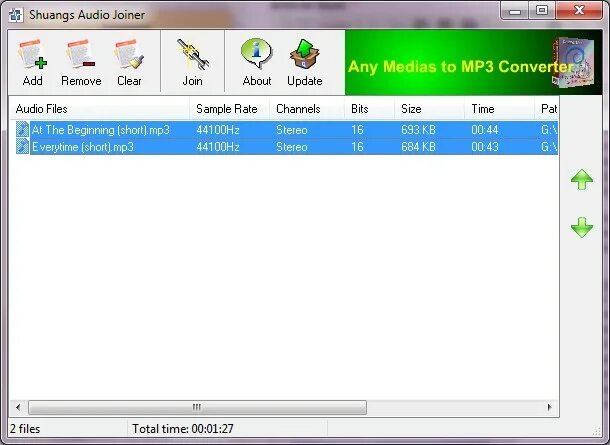Sort by the Time column header
610x445 pixels.
click(500, 109)
